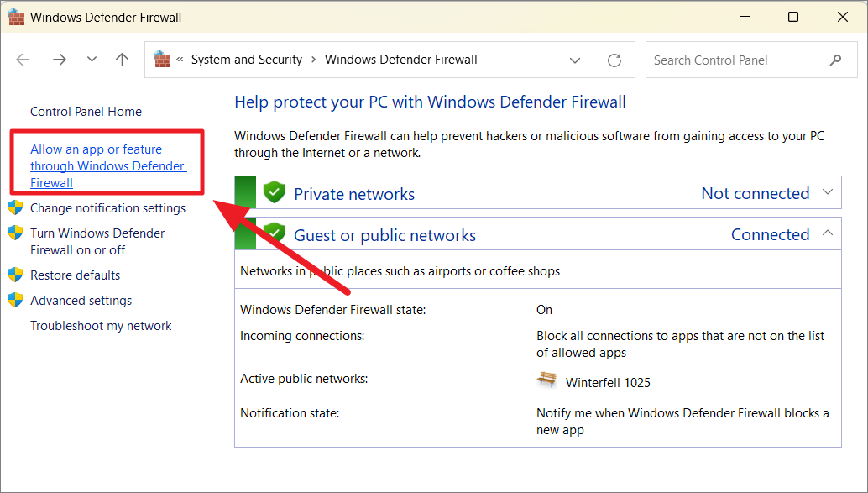Go forward using the forward arrow
Viewport: 868px width, 493px height.
pos(60,60)
